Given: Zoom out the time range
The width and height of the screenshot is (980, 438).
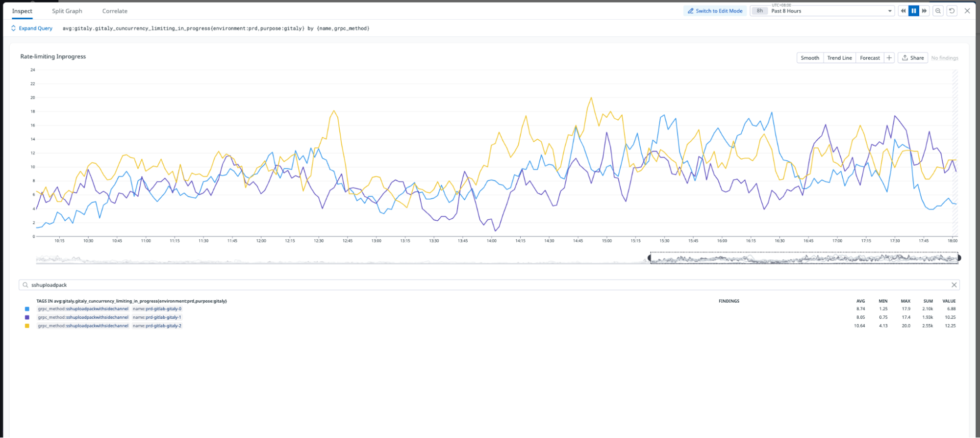Looking at the screenshot, I should coord(938,11).
